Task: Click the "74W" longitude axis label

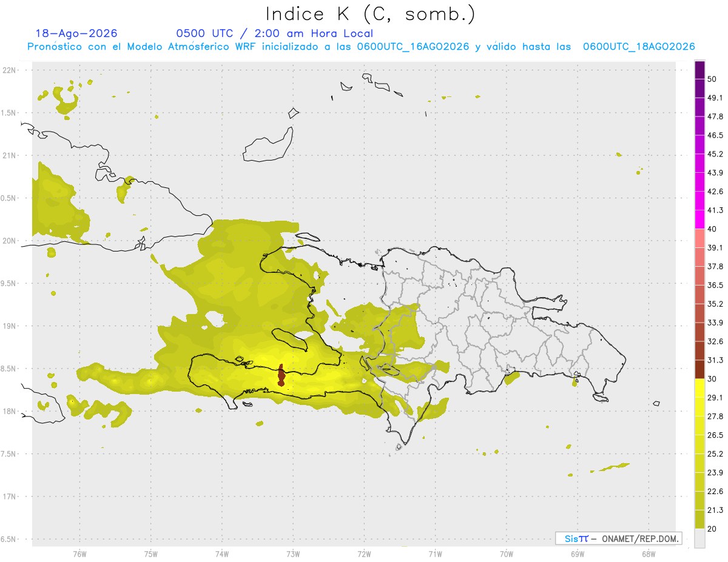Action: click(x=222, y=554)
